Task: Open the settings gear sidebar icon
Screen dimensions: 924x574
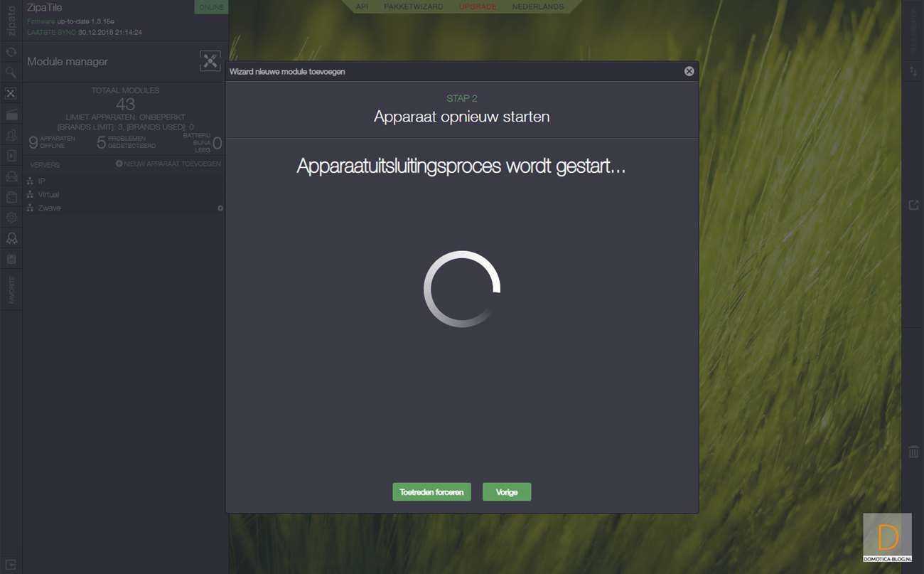Action: [11, 218]
